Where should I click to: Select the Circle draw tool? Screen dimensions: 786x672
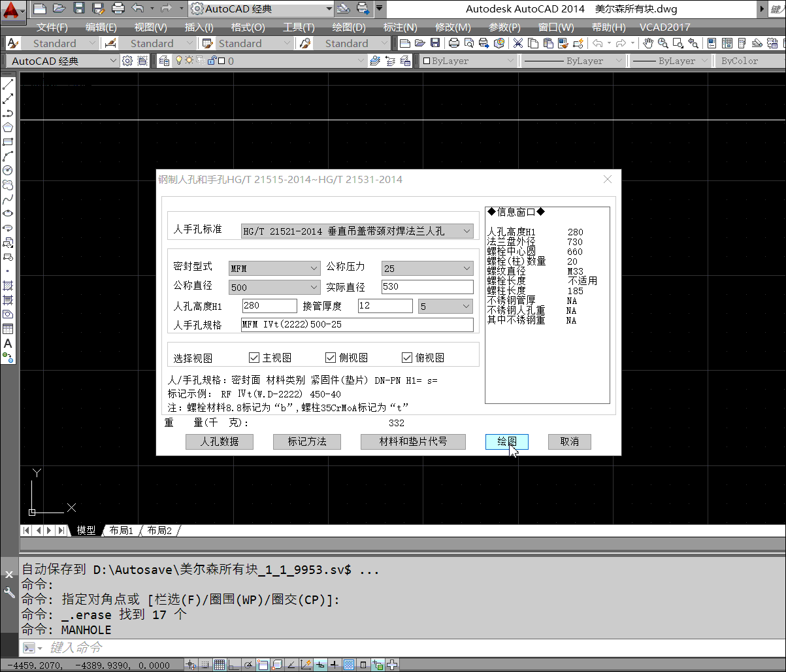tap(8, 171)
